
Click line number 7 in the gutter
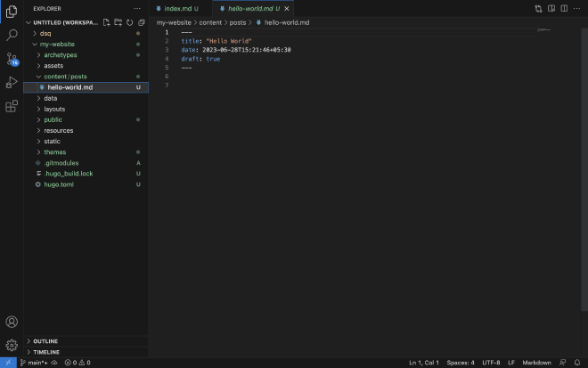click(167, 86)
